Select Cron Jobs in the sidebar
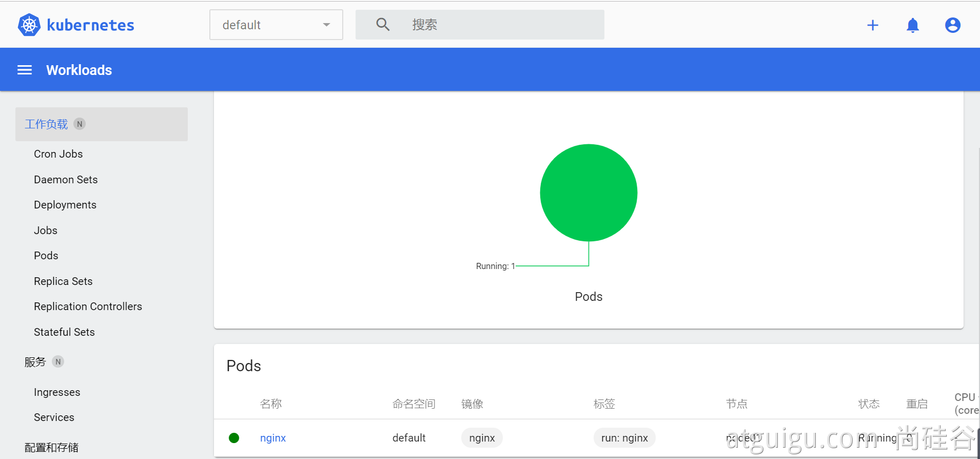 pyautogui.click(x=58, y=154)
